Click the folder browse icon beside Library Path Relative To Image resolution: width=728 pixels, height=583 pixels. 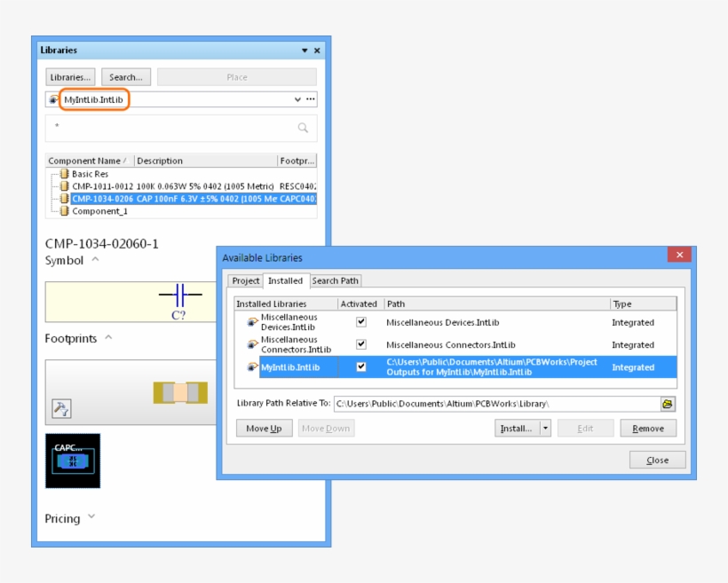pyautogui.click(x=667, y=404)
